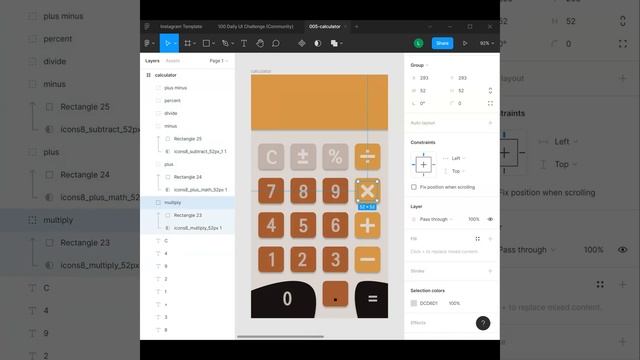Image resolution: width=640 pixels, height=360 pixels.
Task: Open the help question mark button
Action: click(483, 323)
